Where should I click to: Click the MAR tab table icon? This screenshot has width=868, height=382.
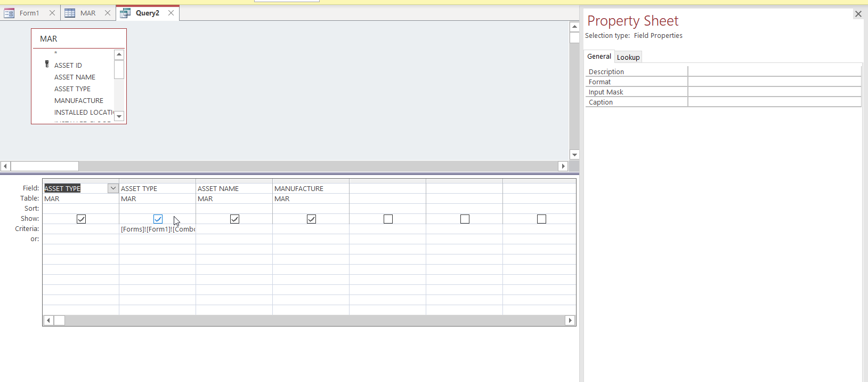[x=70, y=13]
